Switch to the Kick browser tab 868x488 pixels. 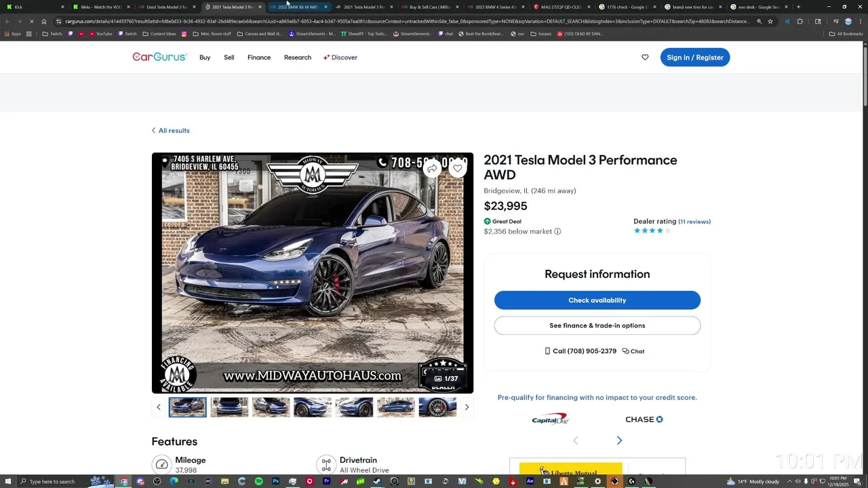pos(34,7)
